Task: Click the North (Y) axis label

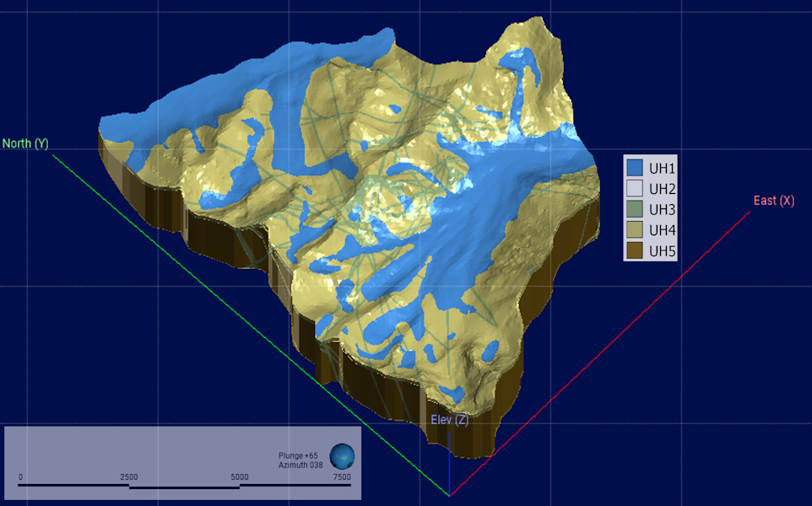Action: pyautogui.click(x=25, y=143)
